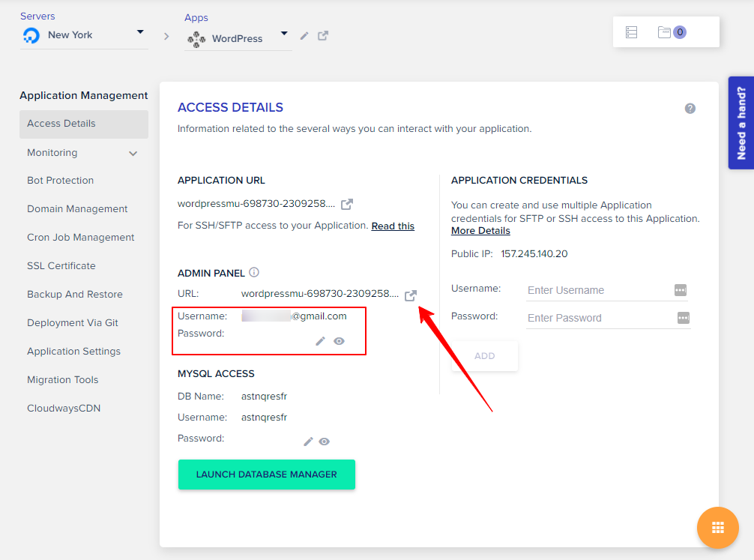This screenshot has height=560, width=754.
Task: Generate a password with the dots icon
Action: tap(683, 317)
